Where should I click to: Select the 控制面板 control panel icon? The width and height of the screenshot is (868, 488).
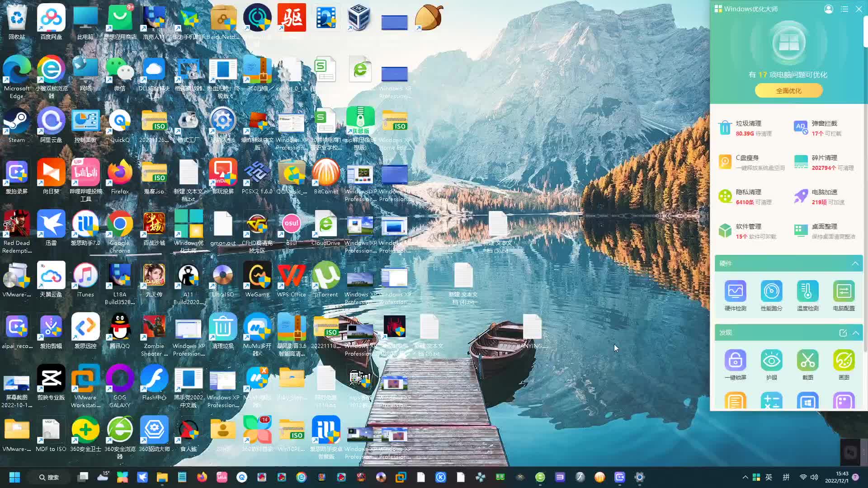(x=85, y=126)
